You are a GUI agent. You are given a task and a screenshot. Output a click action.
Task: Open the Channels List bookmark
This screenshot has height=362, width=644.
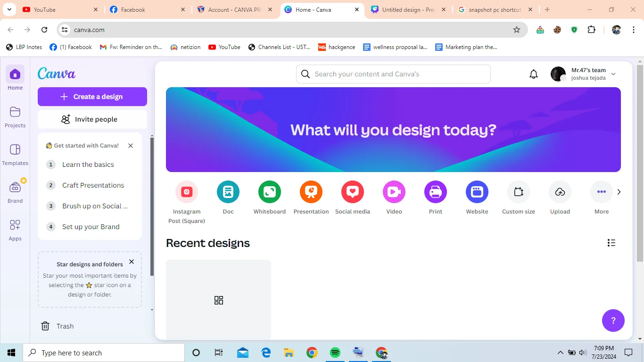(x=279, y=47)
